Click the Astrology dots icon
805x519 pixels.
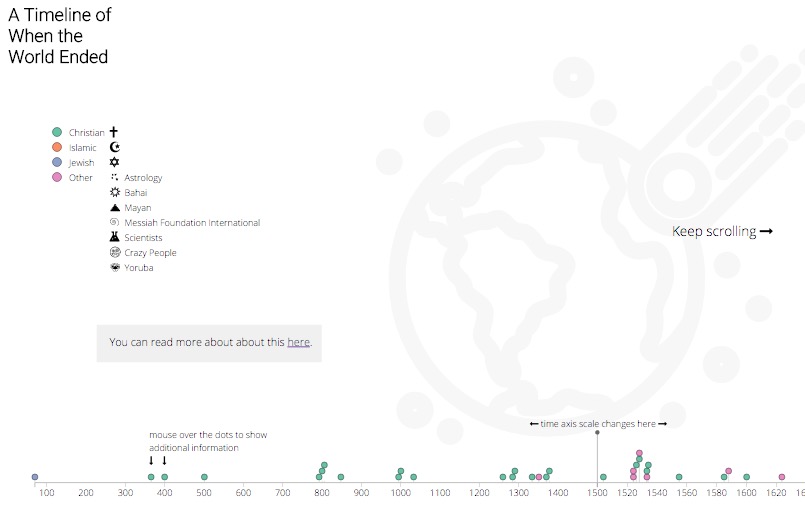click(114, 177)
